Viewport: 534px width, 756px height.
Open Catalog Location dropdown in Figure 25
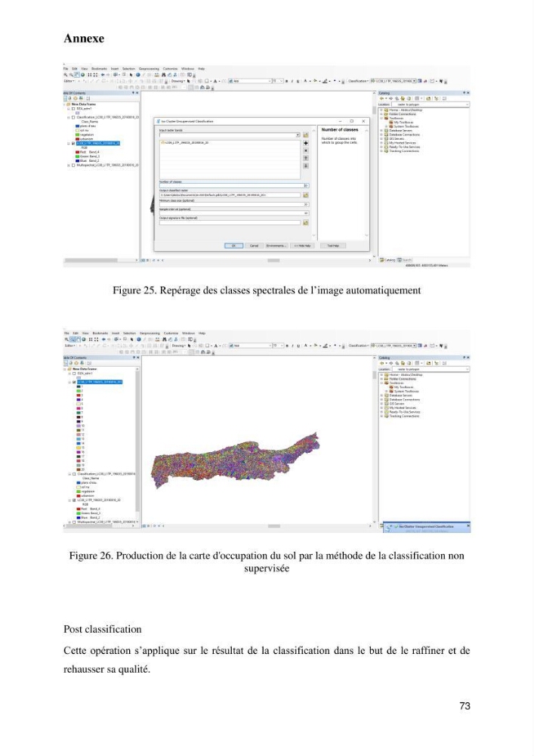(468, 104)
